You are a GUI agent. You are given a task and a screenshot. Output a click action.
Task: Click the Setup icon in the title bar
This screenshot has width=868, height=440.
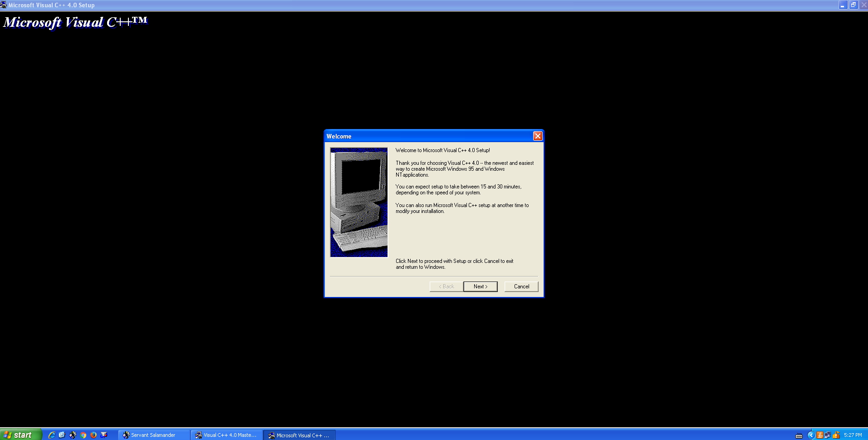[4, 5]
